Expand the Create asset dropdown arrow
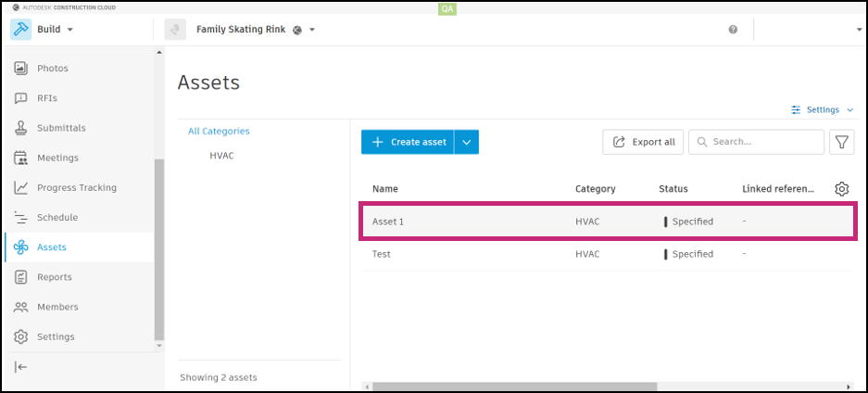The width and height of the screenshot is (868, 393). [467, 142]
